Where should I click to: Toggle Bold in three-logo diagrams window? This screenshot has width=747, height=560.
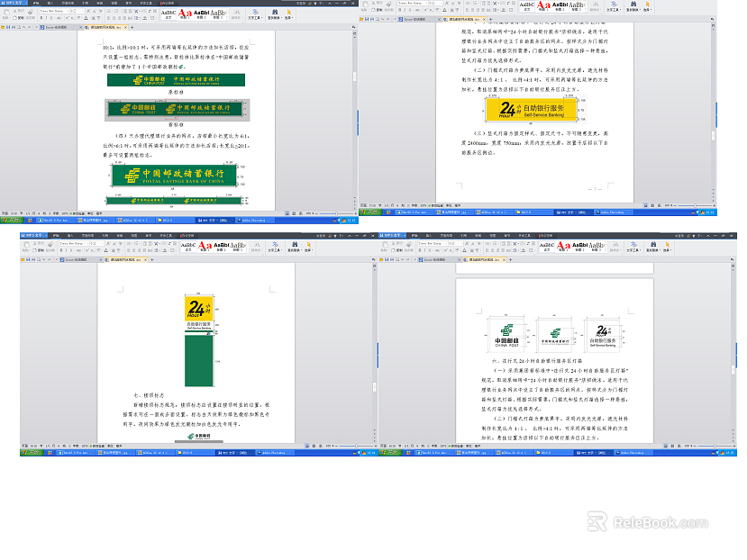[420, 250]
